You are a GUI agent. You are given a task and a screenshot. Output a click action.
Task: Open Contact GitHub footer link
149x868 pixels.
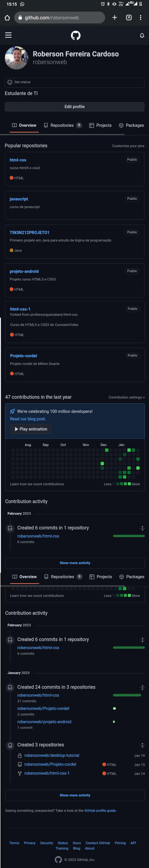click(x=98, y=843)
